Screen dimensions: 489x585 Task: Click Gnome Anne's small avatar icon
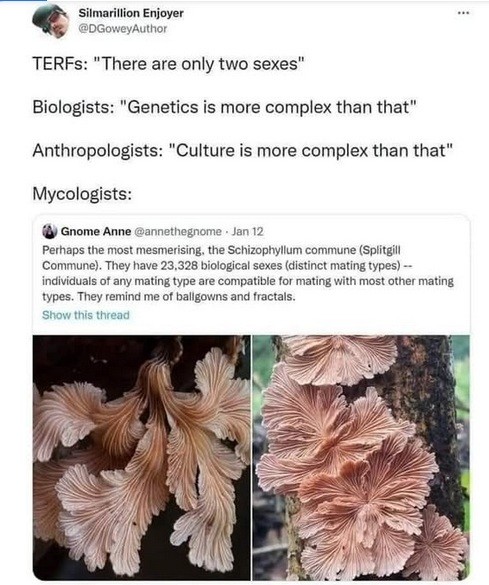pos(49,232)
